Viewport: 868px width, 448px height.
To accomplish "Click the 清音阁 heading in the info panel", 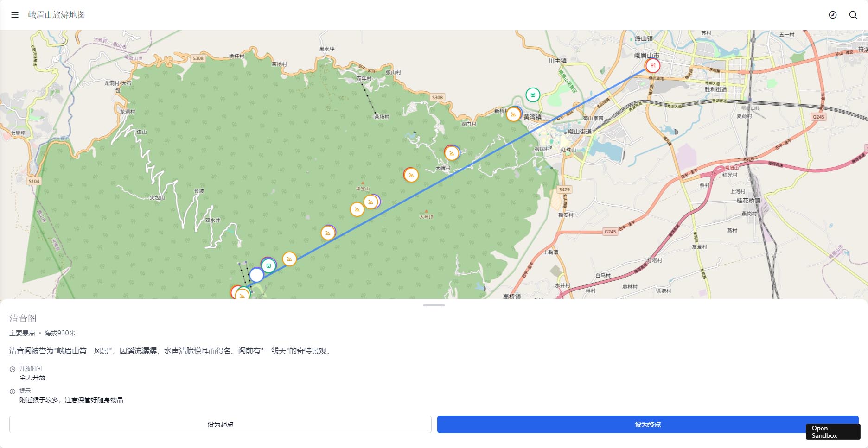I will pos(23,318).
